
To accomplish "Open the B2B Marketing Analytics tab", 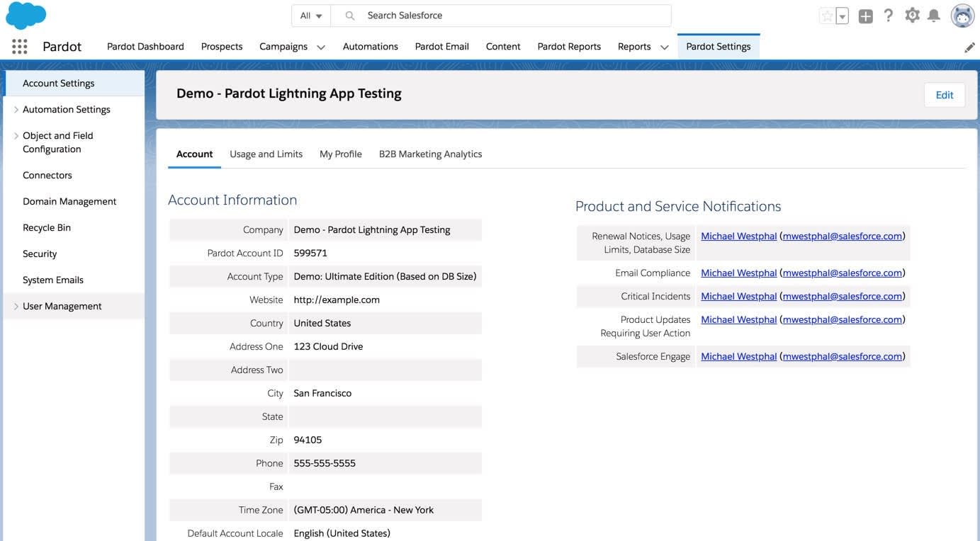I will tap(430, 154).
